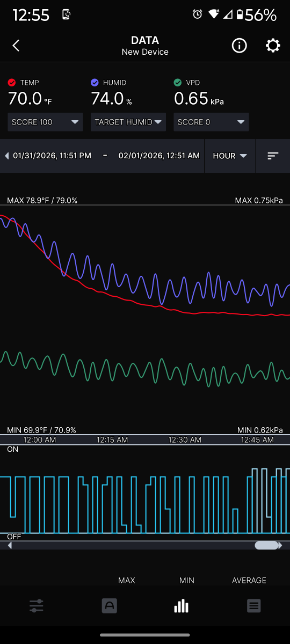Click the 12:00 AM time axis label

[40, 440]
